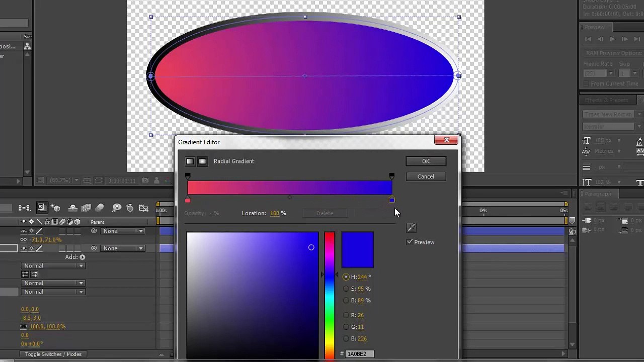Click the 3D layer cube column icon
644x362 pixels.
point(77,222)
